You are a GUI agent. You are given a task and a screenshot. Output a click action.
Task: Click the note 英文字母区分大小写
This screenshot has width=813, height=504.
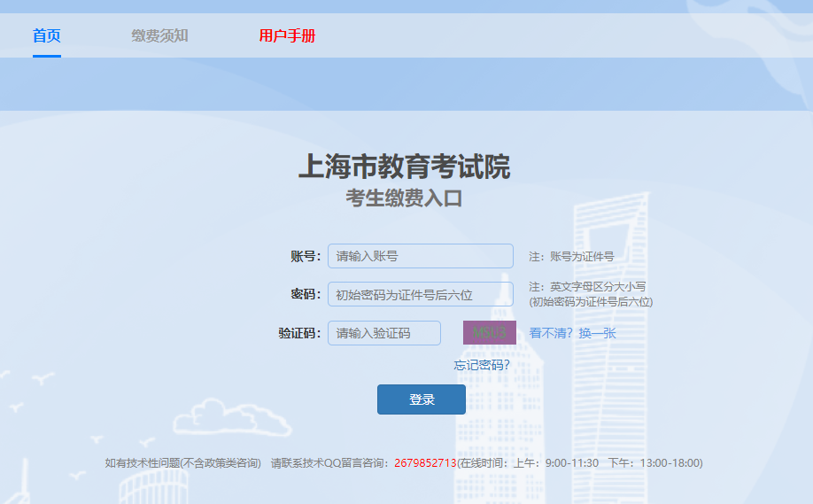[x=587, y=287]
